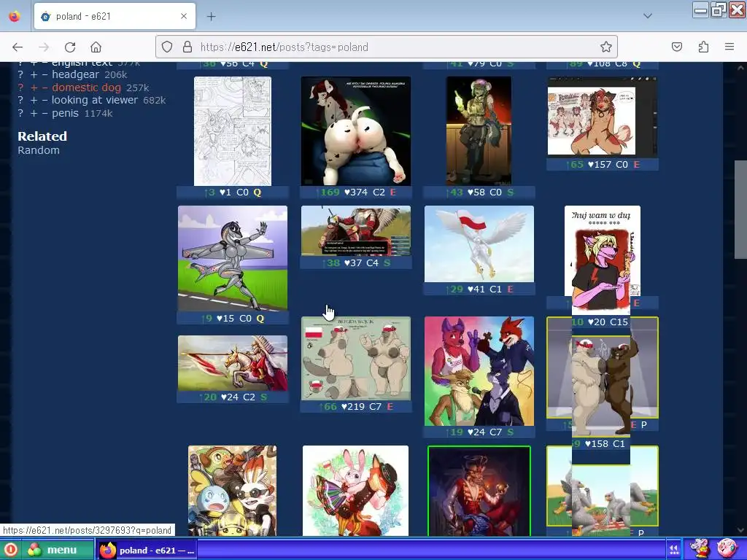Exclude domestic dog tag with '–'
The image size is (747, 560).
click(44, 87)
